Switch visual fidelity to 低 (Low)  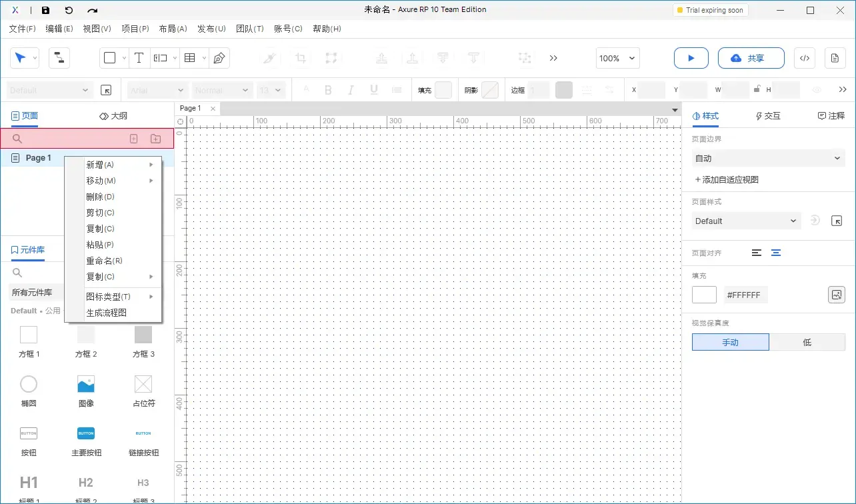[807, 342]
